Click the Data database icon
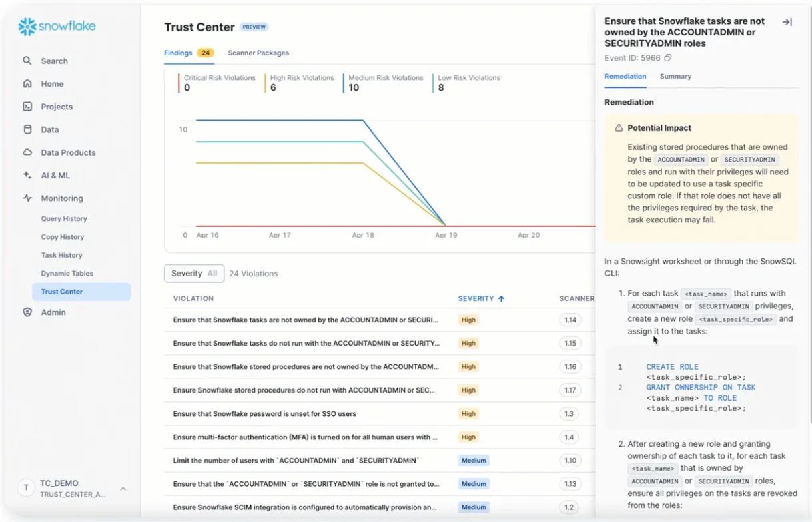Viewport: 812px width, 522px height. [x=27, y=129]
